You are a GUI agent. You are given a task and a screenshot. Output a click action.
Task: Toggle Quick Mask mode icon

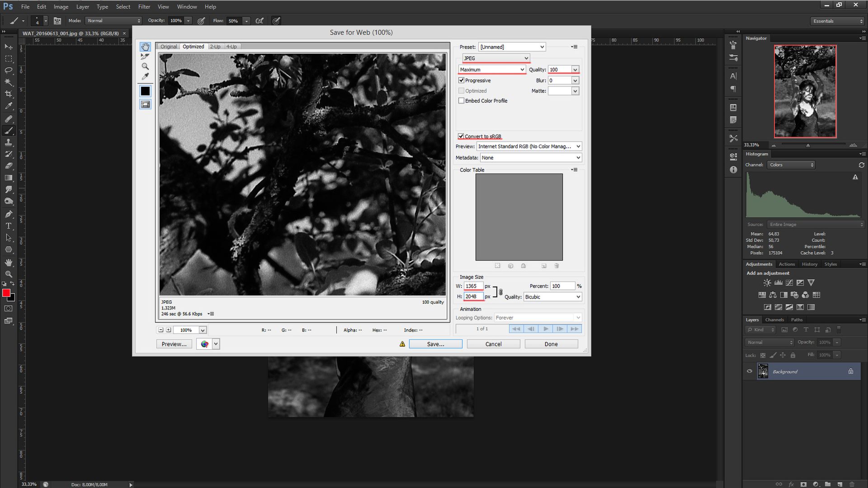click(9, 309)
